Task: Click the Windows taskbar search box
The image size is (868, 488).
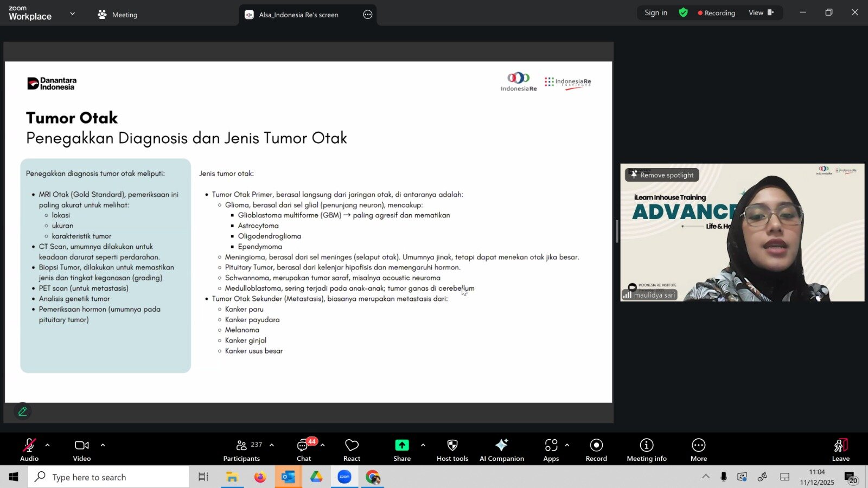Action: [108, 477]
